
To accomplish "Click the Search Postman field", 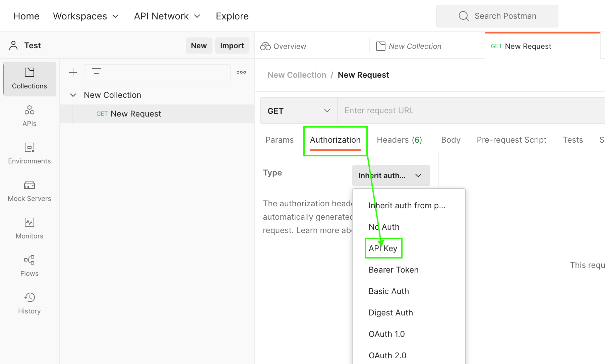I will point(497,16).
